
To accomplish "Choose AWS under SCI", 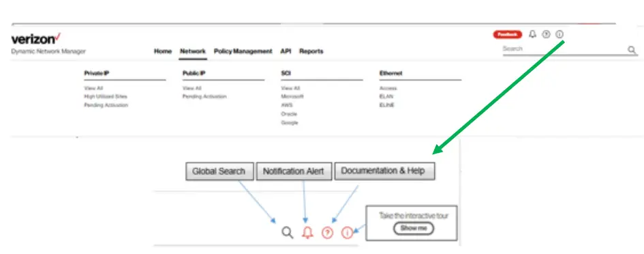I will click(x=287, y=105).
